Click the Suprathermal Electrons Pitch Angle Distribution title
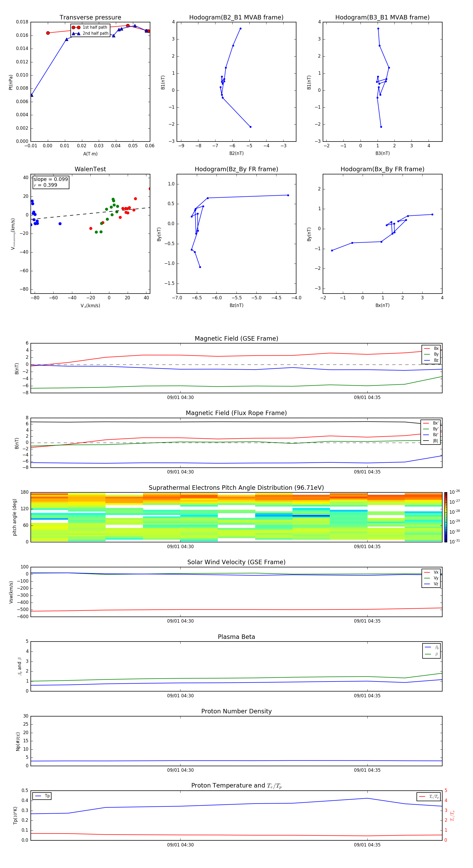Image resolution: width=473 pixels, height=868 pixels. click(x=236, y=488)
